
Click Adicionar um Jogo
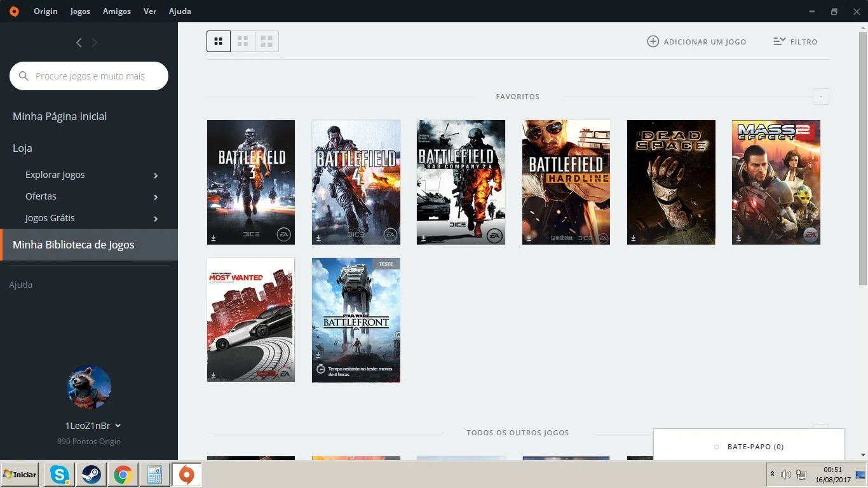tap(696, 41)
